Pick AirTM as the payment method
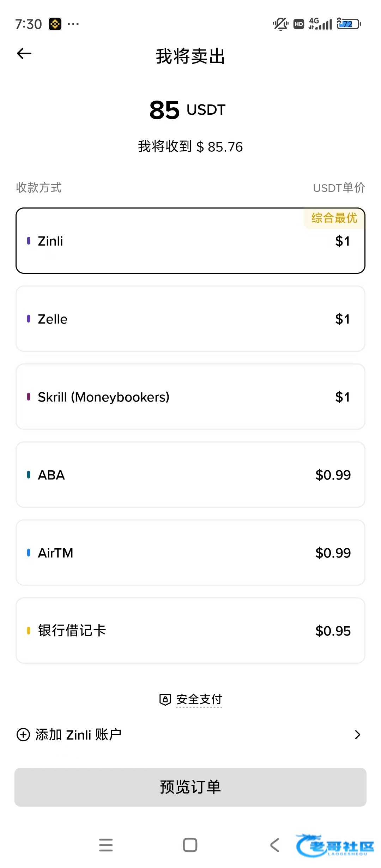Image resolution: width=381 pixels, height=868 pixels. coord(190,553)
